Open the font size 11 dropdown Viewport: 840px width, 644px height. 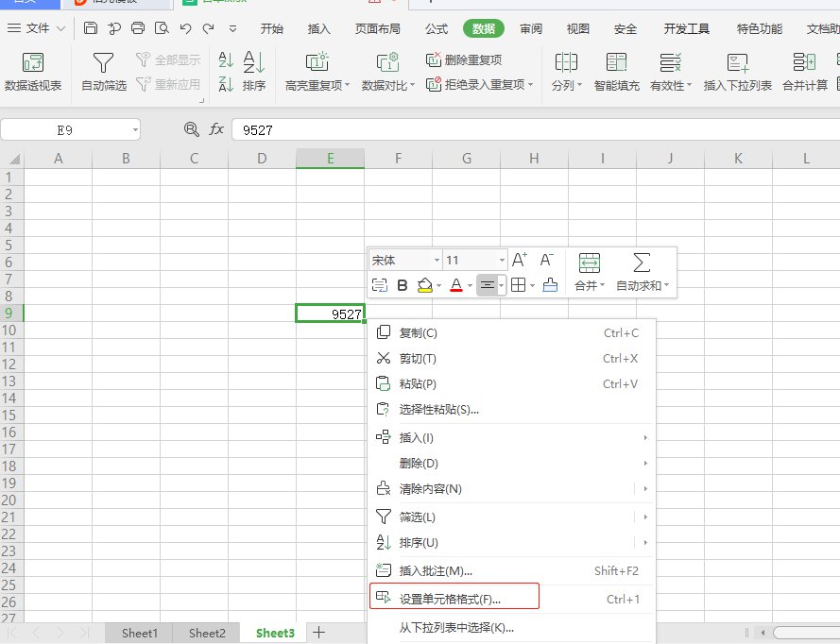tap(502, 261)
